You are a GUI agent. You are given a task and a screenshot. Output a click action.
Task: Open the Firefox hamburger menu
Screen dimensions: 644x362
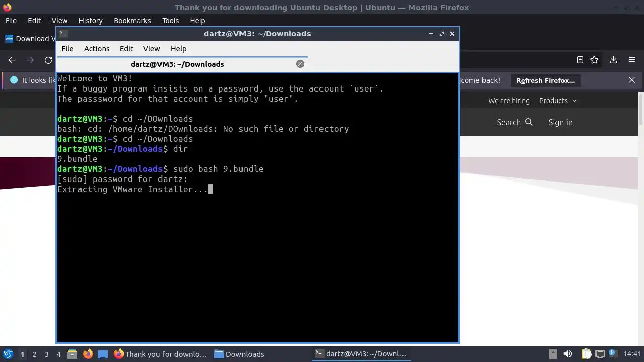click(632, 60)
